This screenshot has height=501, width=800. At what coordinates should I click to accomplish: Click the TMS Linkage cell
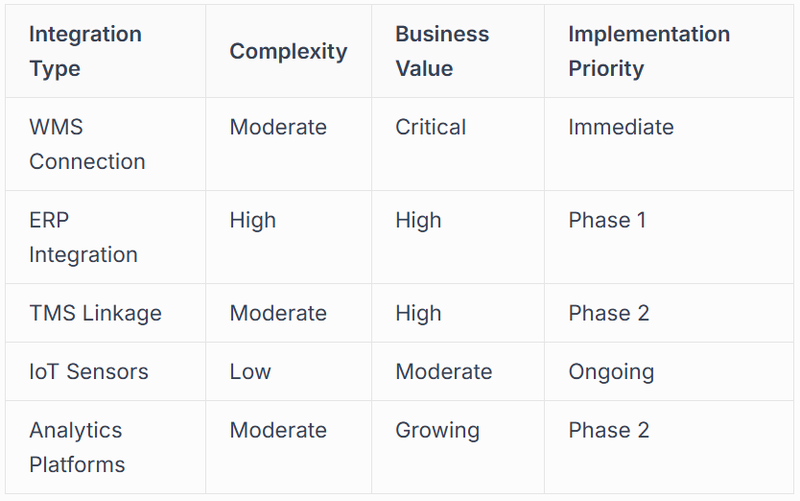coord(95,313)
